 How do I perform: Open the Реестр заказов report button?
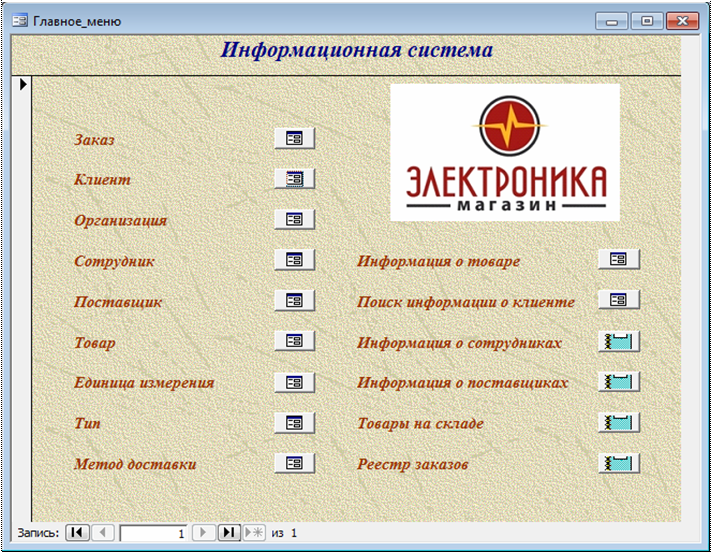click(618, 463)
